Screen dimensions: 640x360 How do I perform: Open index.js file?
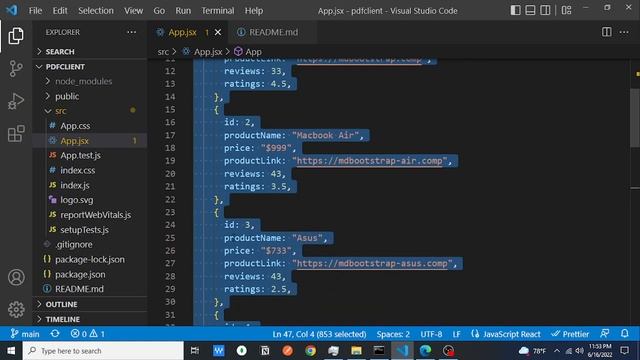90,185
